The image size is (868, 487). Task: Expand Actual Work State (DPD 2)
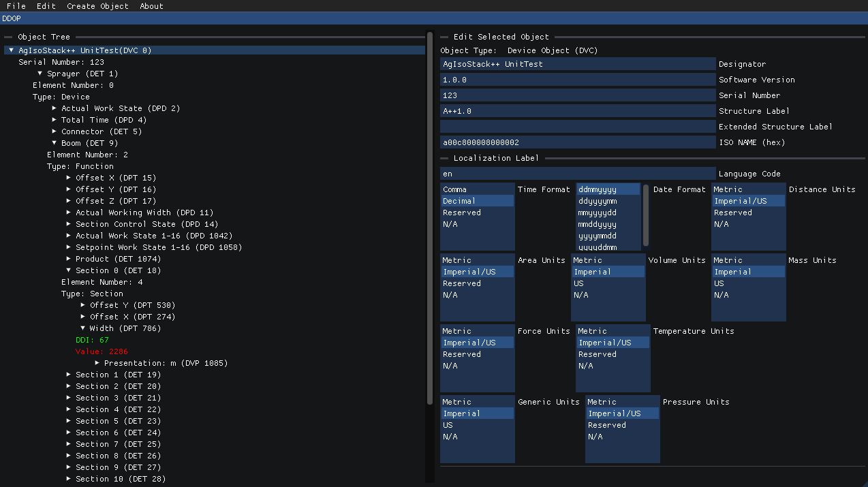tap(55, 108)
